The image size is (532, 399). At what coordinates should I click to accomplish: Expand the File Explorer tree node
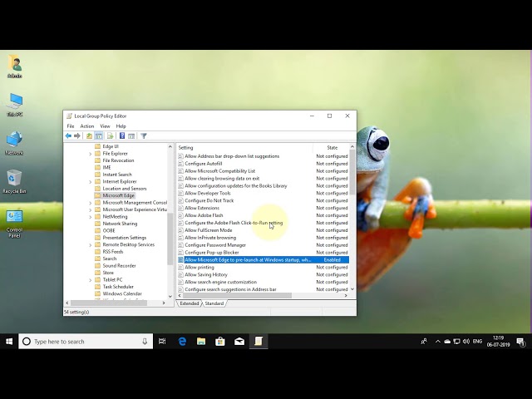91,154
